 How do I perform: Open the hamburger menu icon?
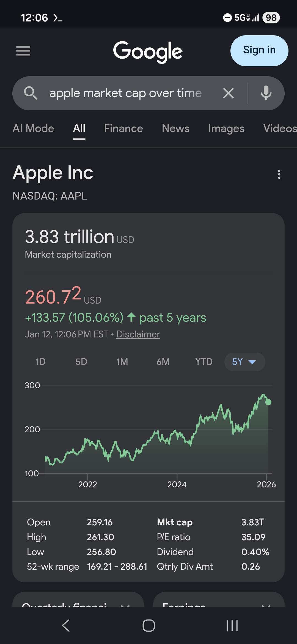pyautogui.click(x=23, y=51)
